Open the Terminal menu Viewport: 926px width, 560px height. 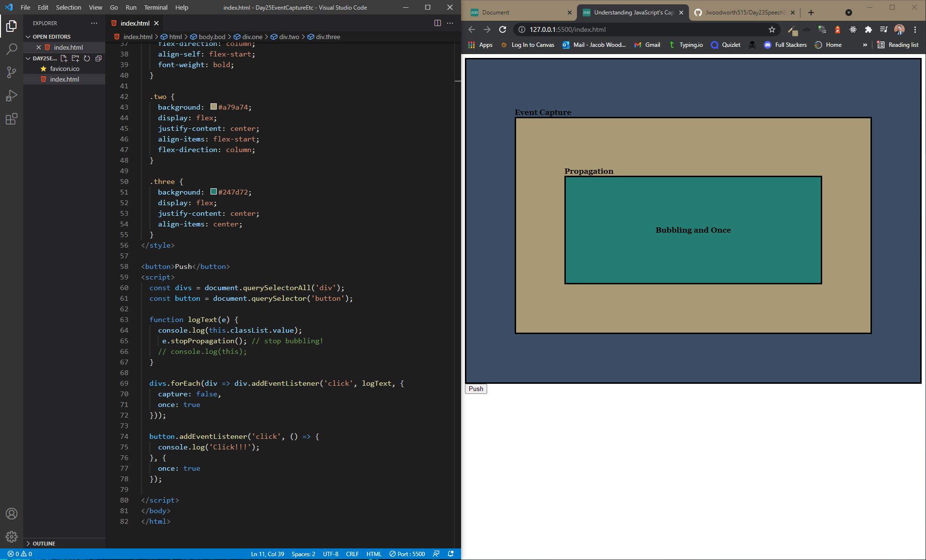point(155,7)
